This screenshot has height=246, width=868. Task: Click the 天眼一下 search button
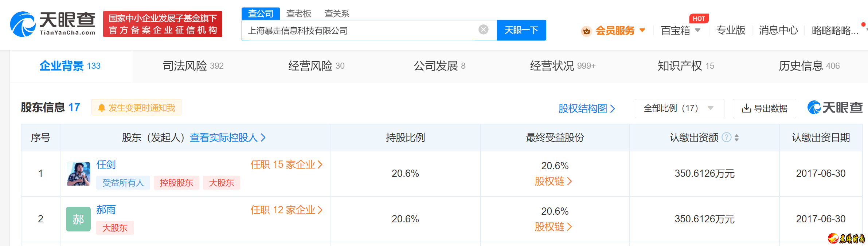pos(521,30)
